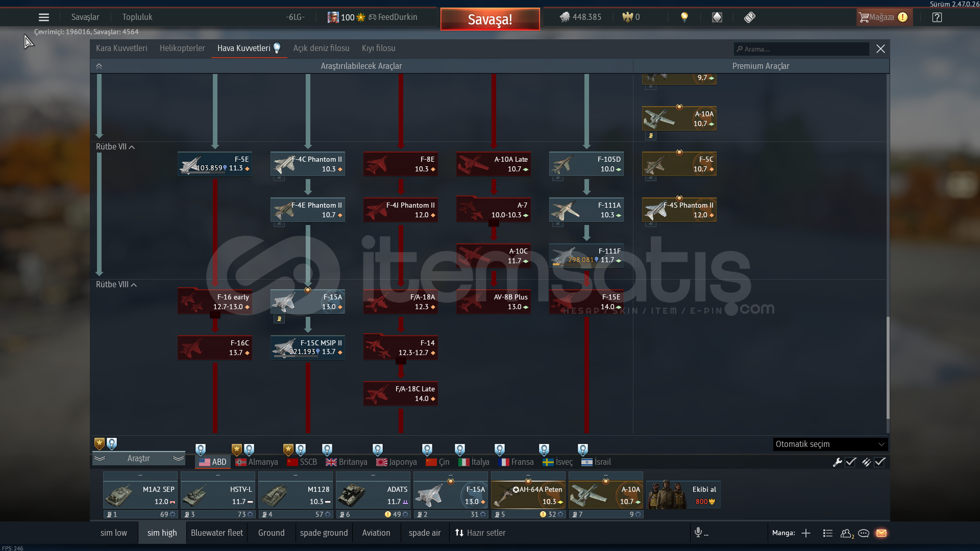The width and height of the screenshot is (980, 551).
Task: Select the HSTV-L crew slot
Action: pos(218,495)
